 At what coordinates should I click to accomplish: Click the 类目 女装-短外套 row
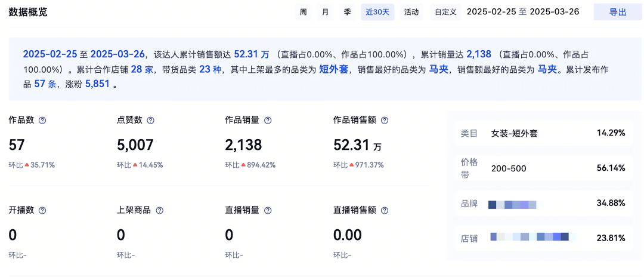(543, 133)
